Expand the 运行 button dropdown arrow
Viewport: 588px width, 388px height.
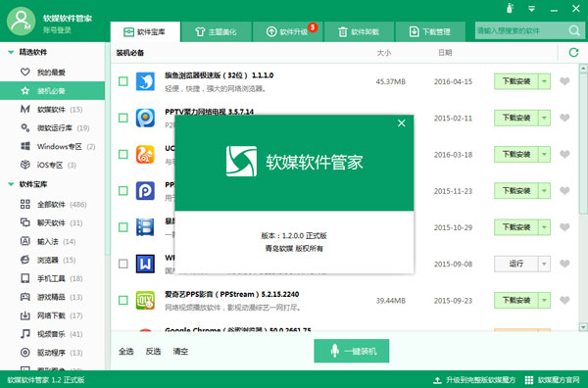tap(545, 264)
